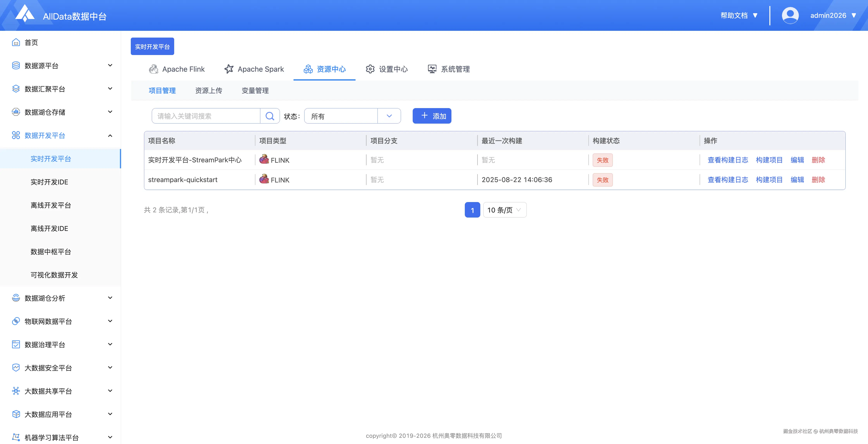The height and width of the screenshot is (444, 868).
Task: Click the 数据开发平台 four-circles icon
Action: 16,135
